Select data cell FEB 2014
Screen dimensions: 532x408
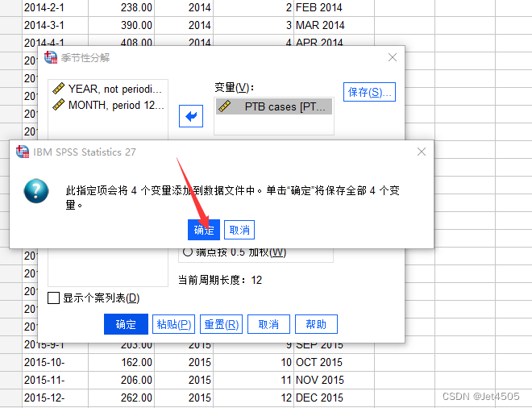335,7
